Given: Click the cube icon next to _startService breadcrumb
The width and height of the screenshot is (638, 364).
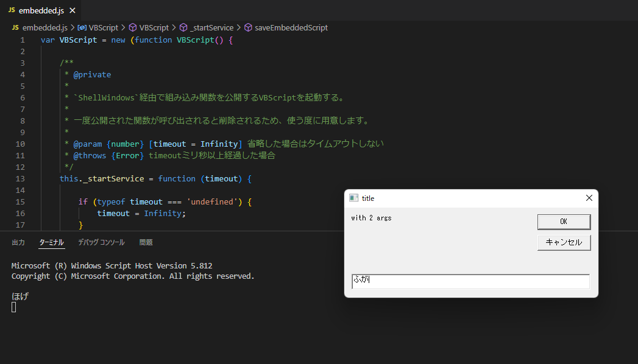Looking at the screenshot, I should (183, 27).
